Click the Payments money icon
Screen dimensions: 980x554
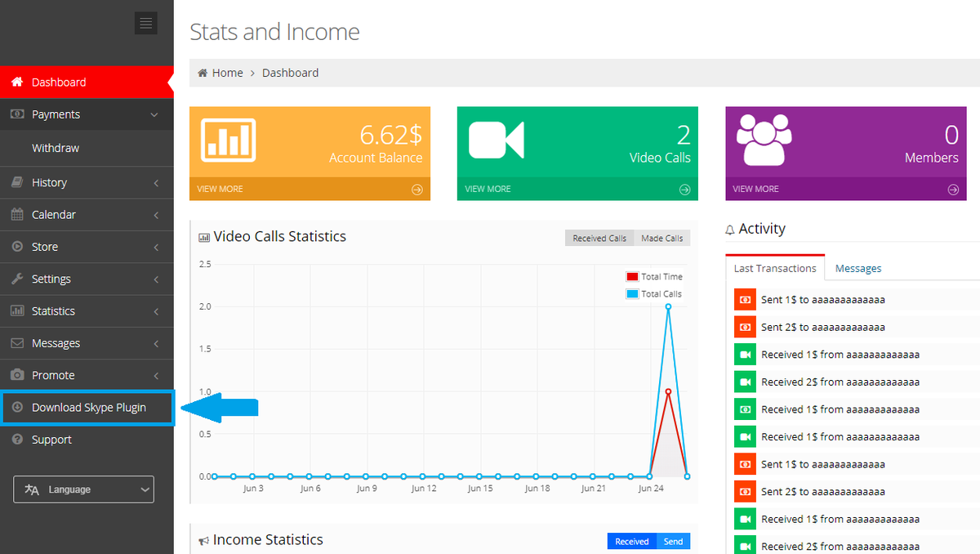[x=17, y=114]
